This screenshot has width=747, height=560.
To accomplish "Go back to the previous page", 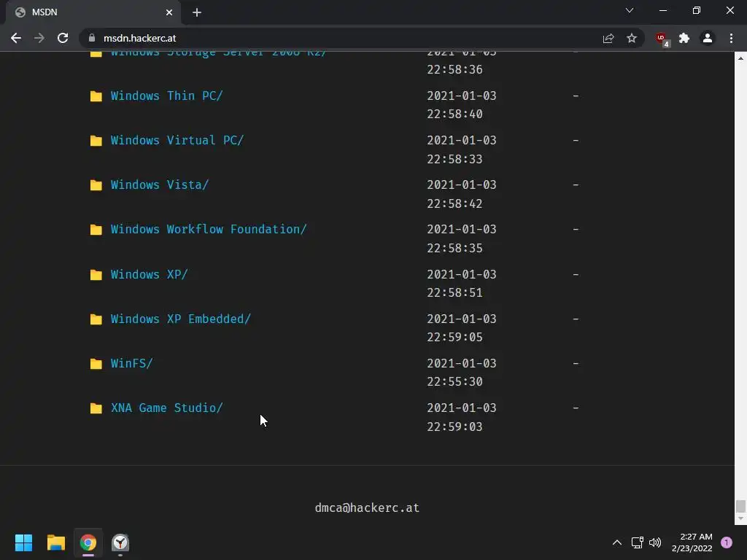I will point(16,38).
